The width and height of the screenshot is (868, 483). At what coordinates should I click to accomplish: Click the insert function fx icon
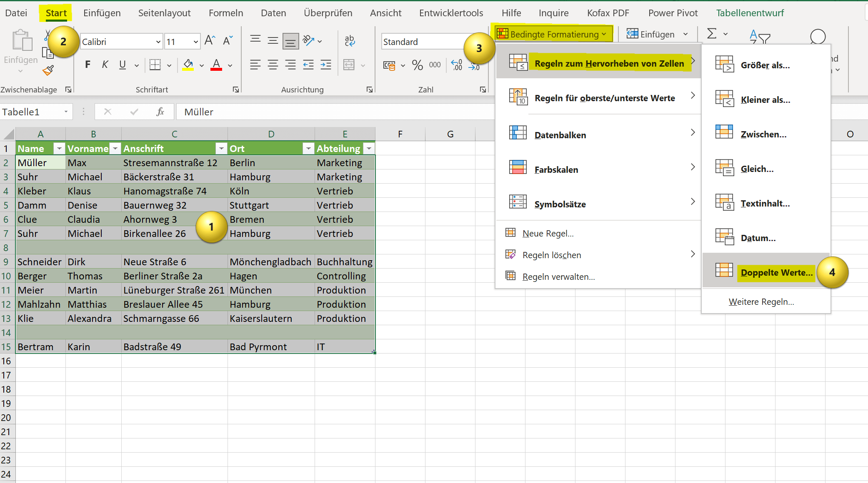(160, 112)
